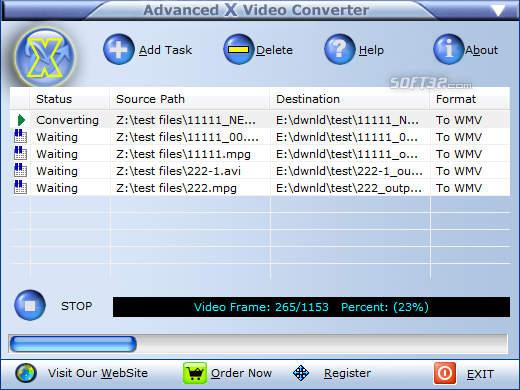The width and height of the screenshot is (520, 390).
Task: Click the Format column header
Action: point(470,99)
